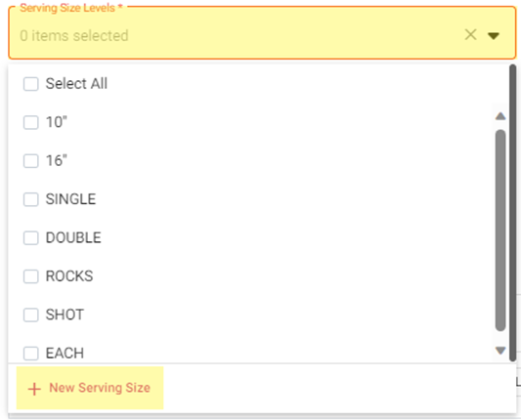Tick the DOUBLE checkbox
Viewport: 521px width, 420px height.
(x=31, y=237)
